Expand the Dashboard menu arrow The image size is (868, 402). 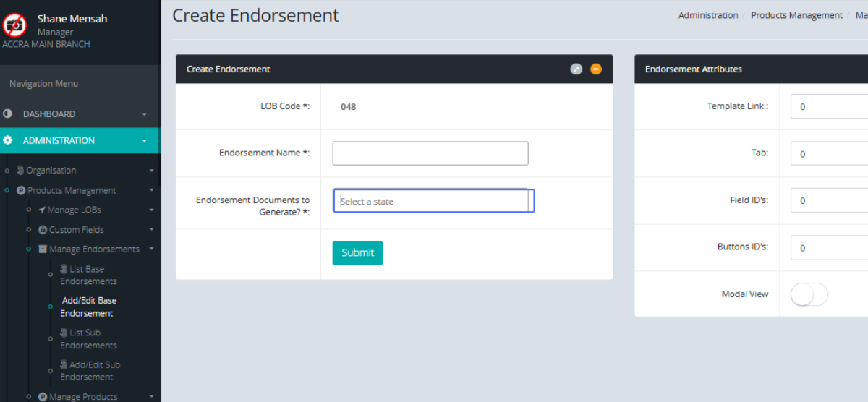pos(144,114)
